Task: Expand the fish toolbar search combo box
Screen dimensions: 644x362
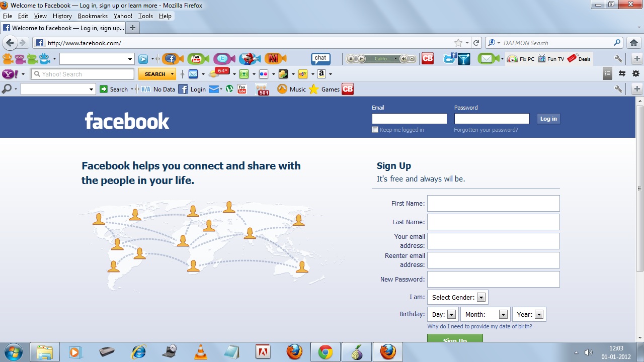Action: [130, 59]
